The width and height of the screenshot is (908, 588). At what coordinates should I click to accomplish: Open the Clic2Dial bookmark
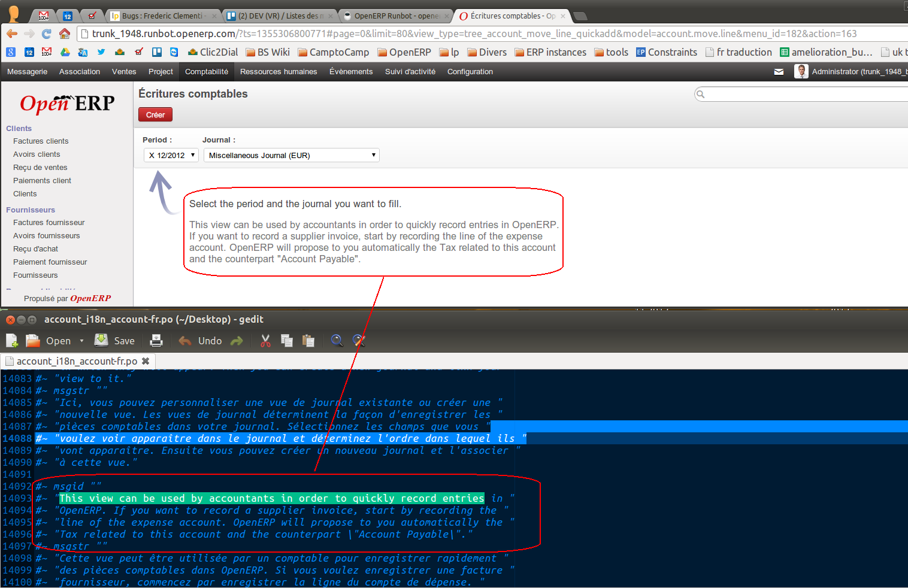point(213,52)
